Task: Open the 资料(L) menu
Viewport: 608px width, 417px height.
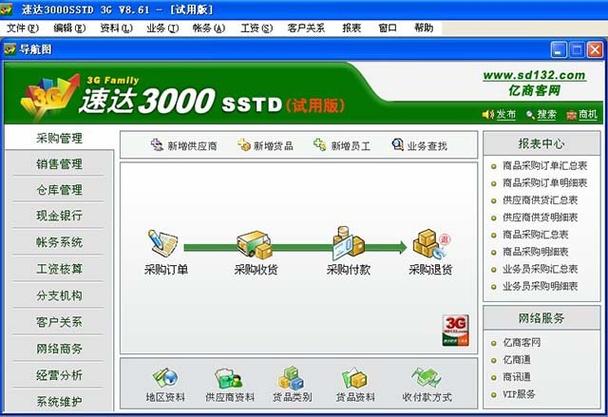Action: click(x=116, y=28)
